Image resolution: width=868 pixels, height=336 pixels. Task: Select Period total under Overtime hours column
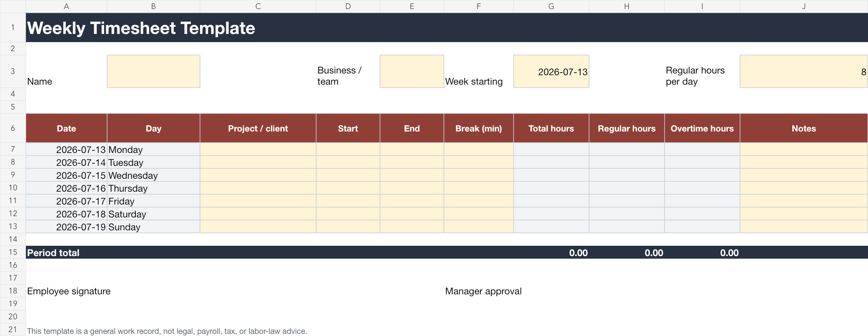pyautogui.click(x=702, y=253)
